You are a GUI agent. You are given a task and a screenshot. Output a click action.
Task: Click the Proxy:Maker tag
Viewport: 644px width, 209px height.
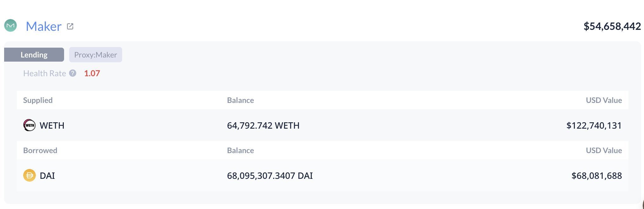tap(95, 55)
